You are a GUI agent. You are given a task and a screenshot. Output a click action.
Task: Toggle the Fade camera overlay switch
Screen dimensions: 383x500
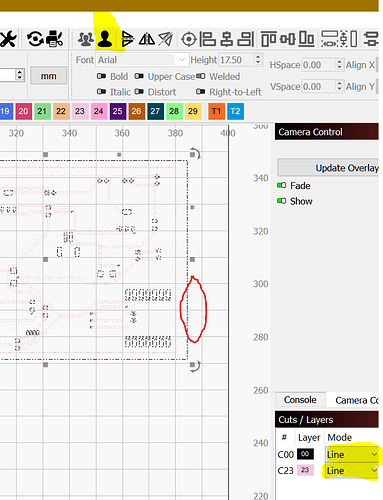[x=294, y=186]
